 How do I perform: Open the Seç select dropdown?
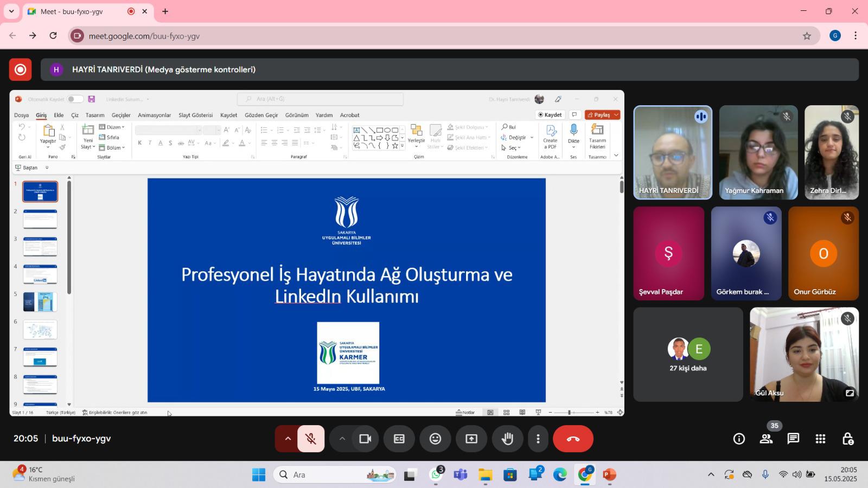510,147
